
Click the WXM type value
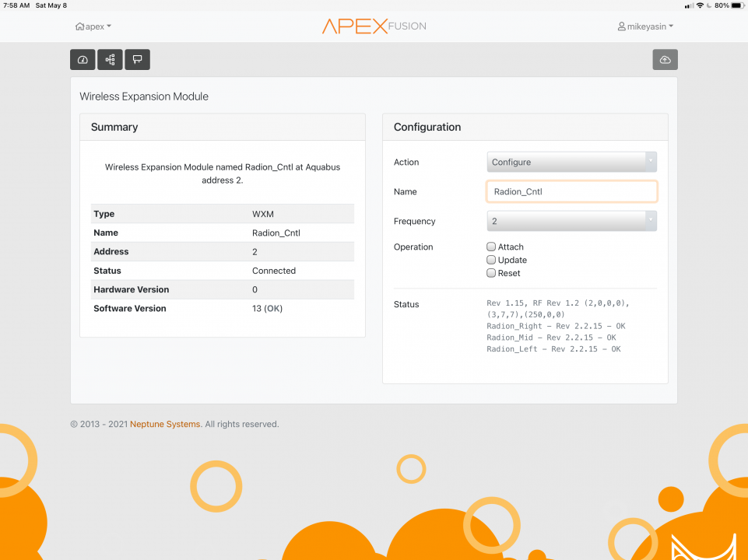click(263, 214)
